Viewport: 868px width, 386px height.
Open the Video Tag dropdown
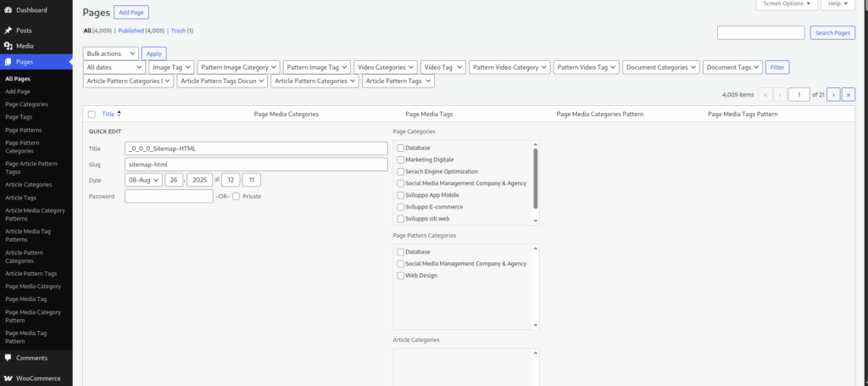pyautogui.click(x=443, y=68)
